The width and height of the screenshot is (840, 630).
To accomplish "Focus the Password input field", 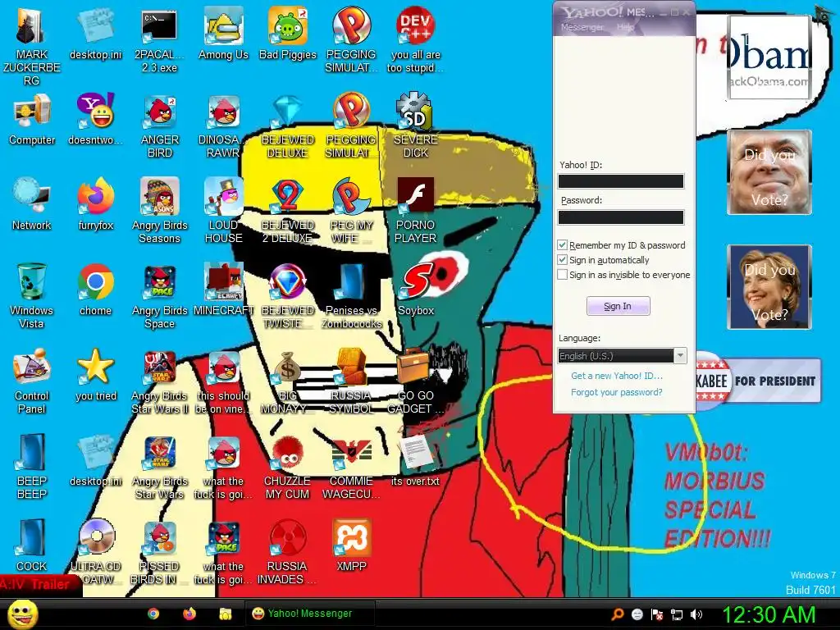I will [x=621, y=217].
